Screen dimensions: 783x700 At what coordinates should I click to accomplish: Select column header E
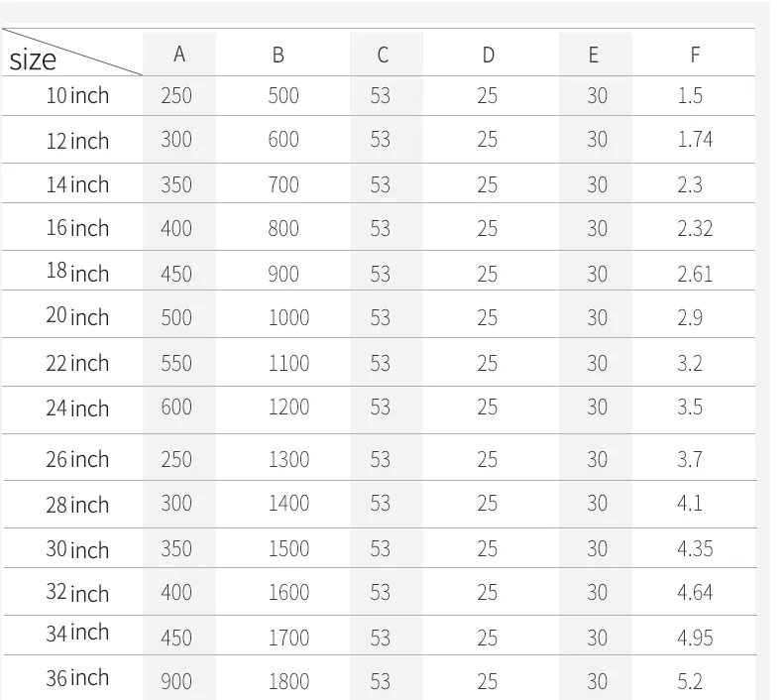(593, 56)
